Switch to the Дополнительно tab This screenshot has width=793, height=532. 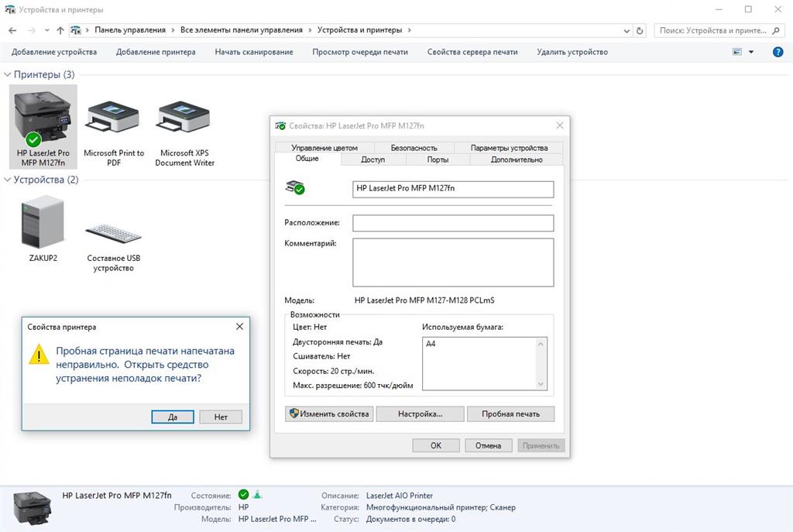[517, 160]
